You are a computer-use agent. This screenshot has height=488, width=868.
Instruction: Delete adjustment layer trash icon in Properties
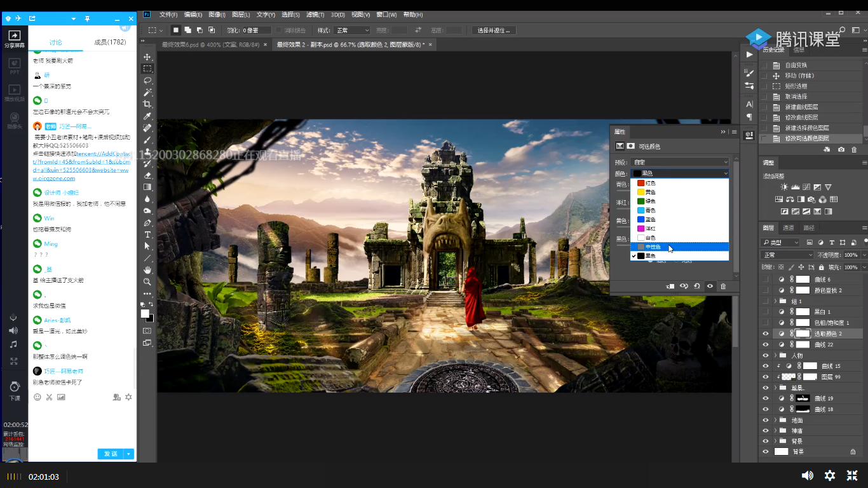click(x=723, y=287)
